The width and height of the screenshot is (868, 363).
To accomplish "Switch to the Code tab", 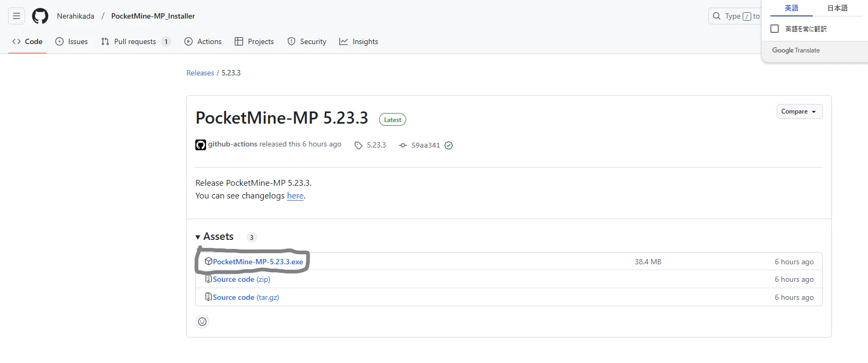I will click(x=27, y=41).
